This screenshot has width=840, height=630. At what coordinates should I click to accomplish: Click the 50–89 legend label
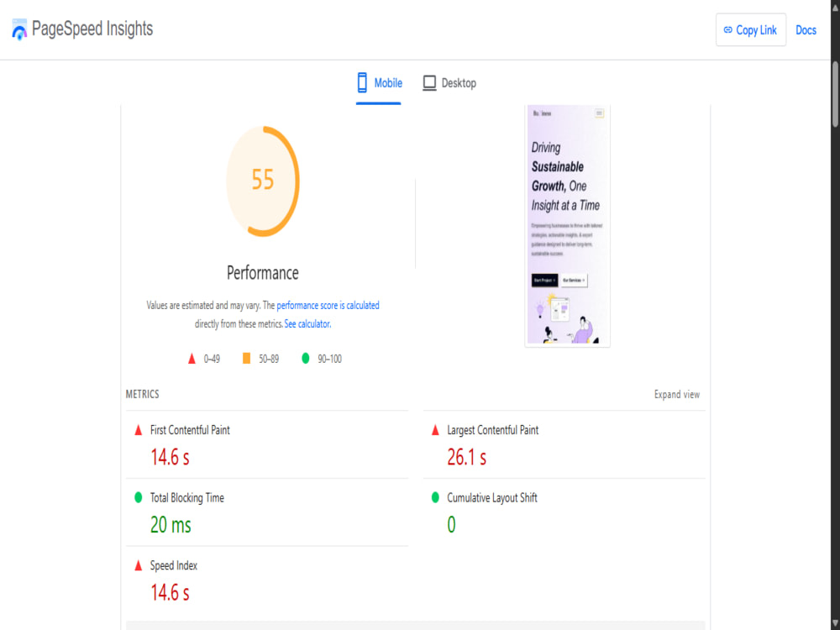[x=269, y=359]
